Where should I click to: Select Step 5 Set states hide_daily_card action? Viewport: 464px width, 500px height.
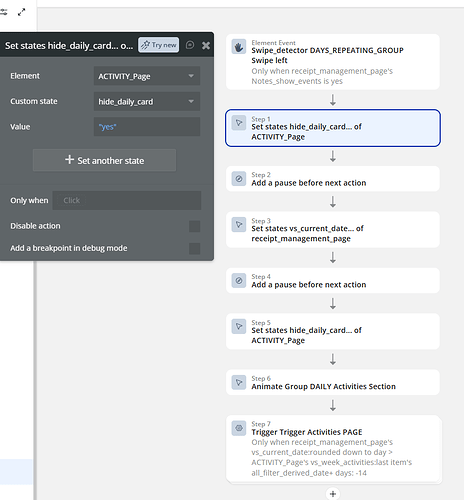click(333, 331)
